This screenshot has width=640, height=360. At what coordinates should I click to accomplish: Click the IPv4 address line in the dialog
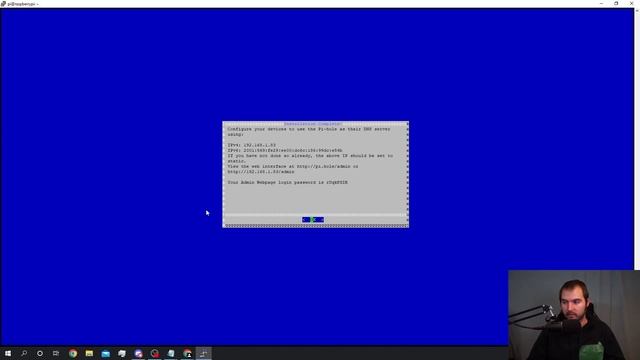tap(252, 145)
